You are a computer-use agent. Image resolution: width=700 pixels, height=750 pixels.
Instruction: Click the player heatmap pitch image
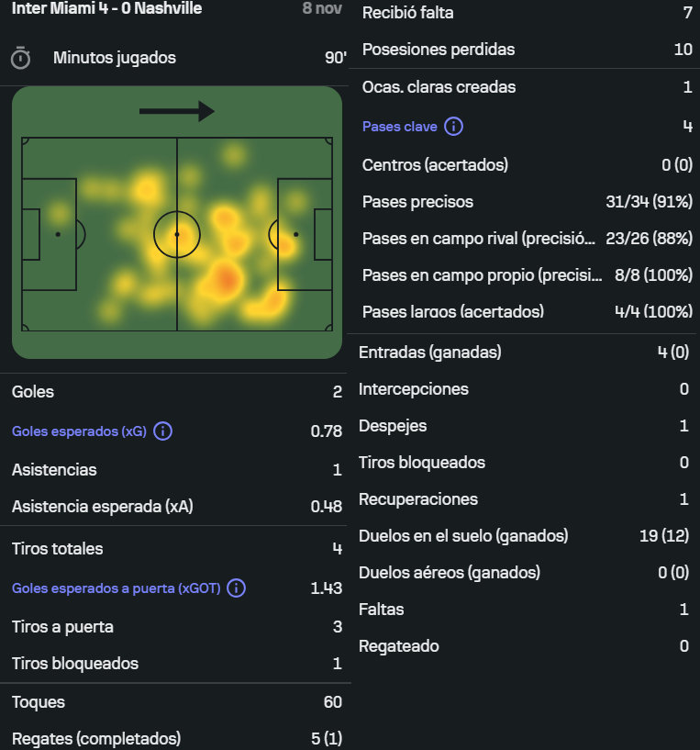point(176,234)
